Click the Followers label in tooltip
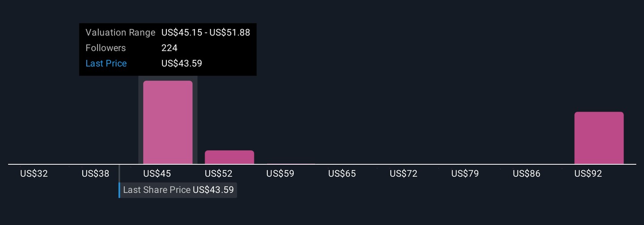 coord(106,48)
